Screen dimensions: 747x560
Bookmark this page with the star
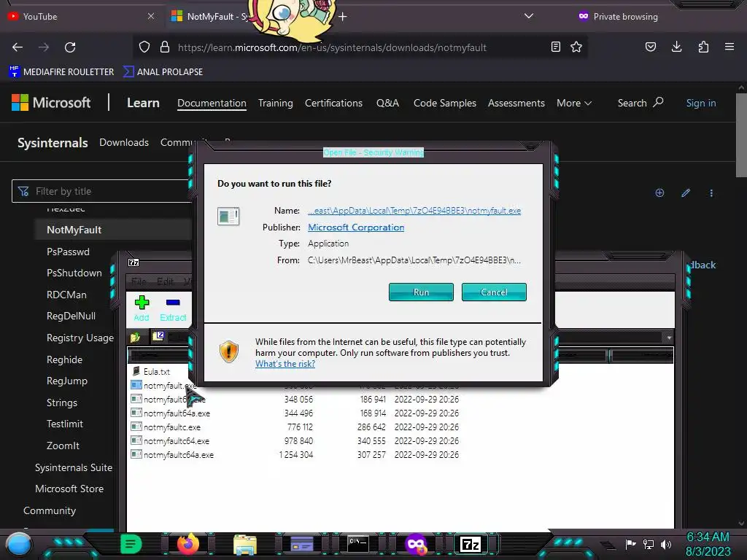(x=576, y=47)
